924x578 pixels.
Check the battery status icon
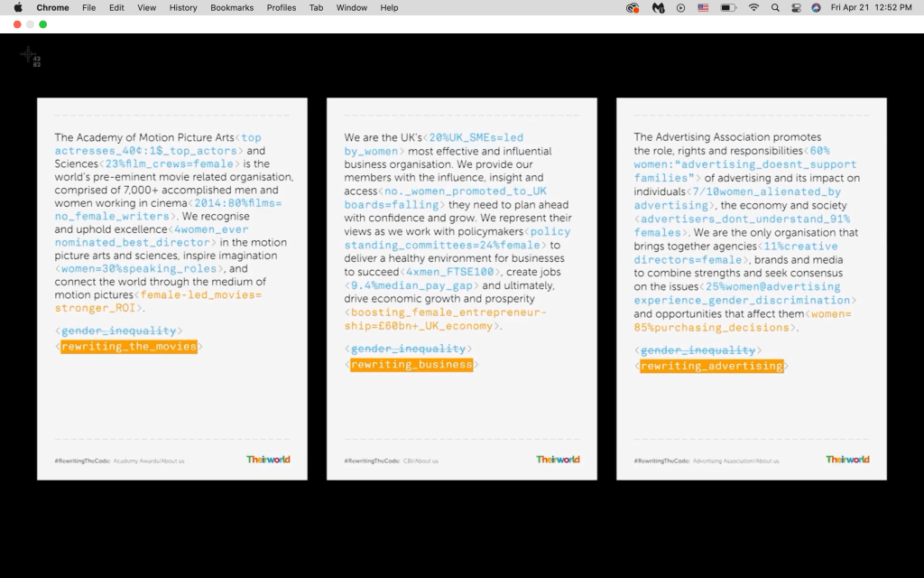pyautogui.click(x=728, y=7)
